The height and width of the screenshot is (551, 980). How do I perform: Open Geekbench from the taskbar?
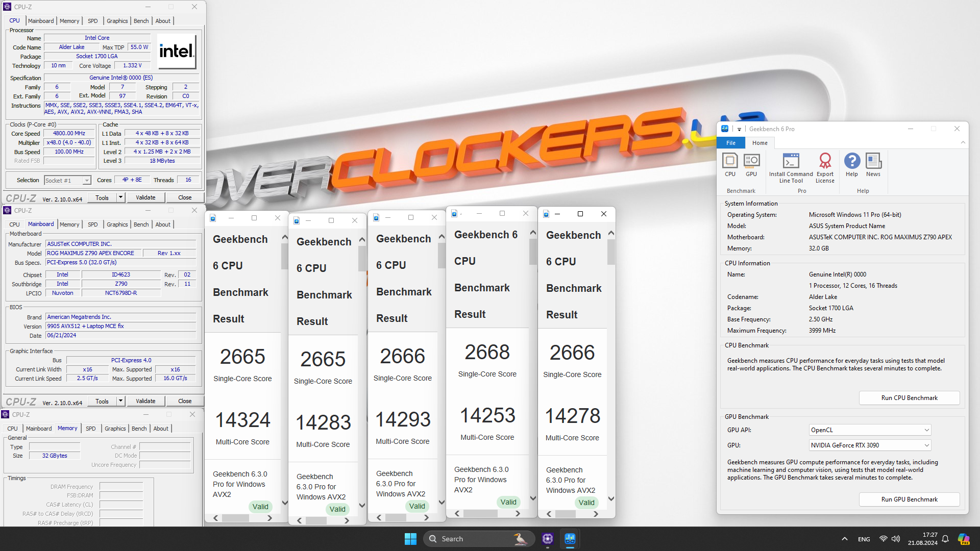tap(570, 539)
